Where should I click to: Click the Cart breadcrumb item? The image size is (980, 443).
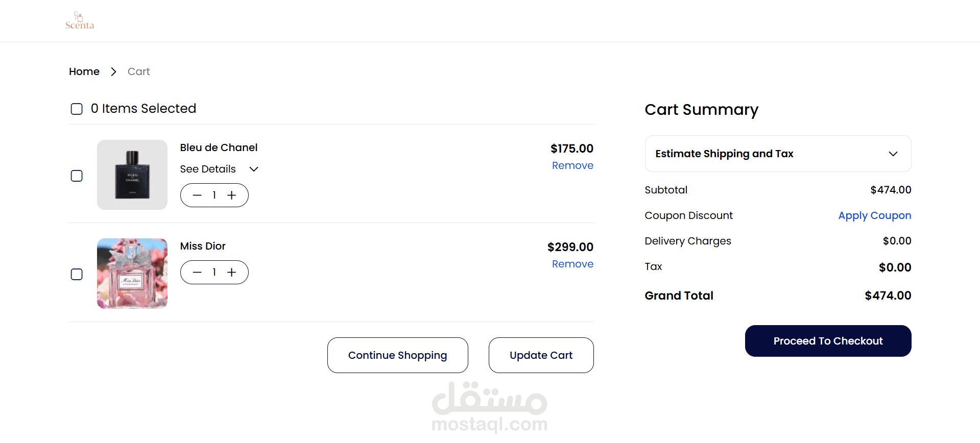[x=138, y=72]
